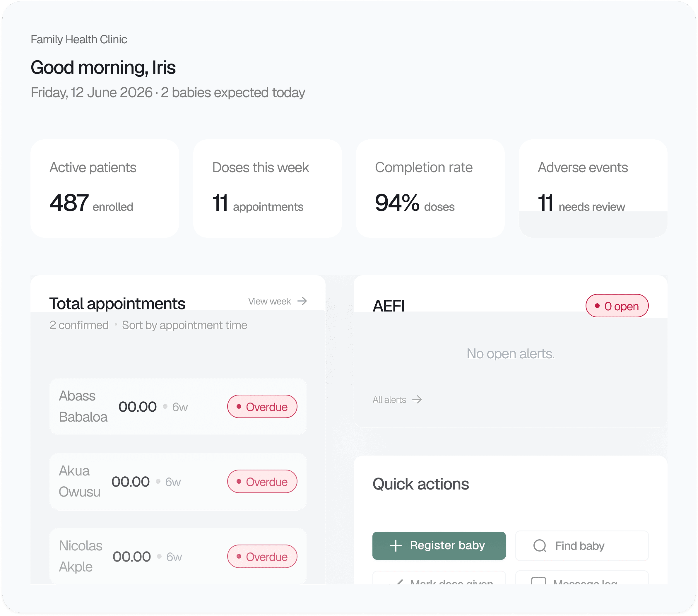Select the Abass Babaloa patient name
The image size is (698, 616).
coord(83,407)
